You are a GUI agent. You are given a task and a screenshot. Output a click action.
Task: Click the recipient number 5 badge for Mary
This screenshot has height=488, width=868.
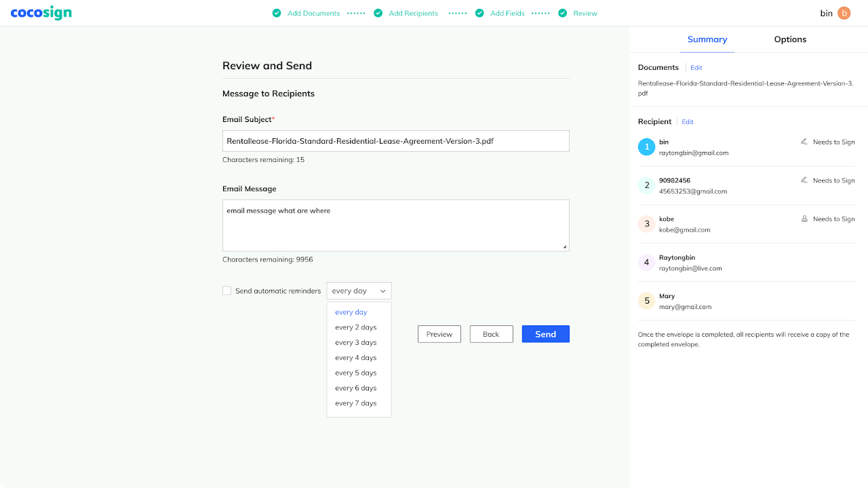(x=646, y=301)
